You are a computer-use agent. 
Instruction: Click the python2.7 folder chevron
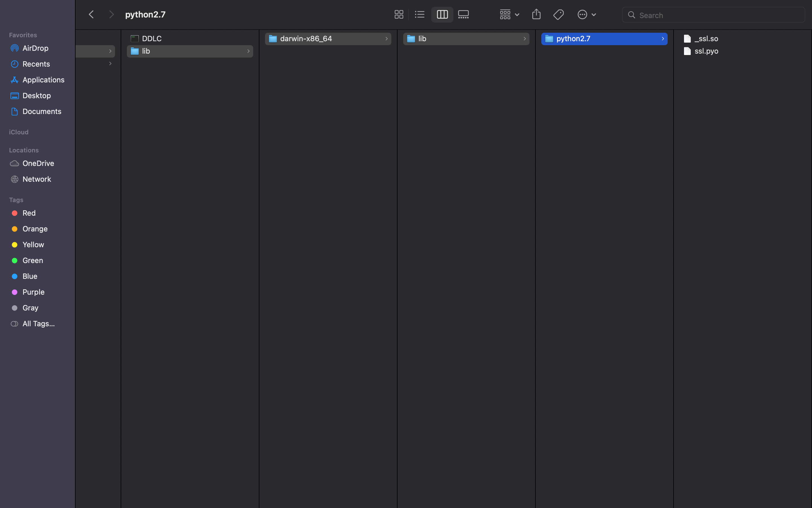point(663,39)
